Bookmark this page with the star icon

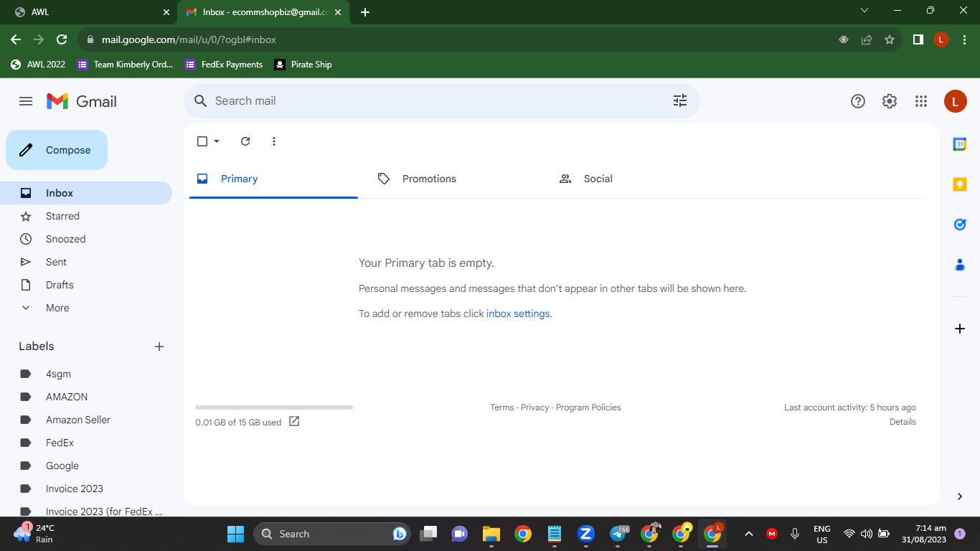(890, 39)
